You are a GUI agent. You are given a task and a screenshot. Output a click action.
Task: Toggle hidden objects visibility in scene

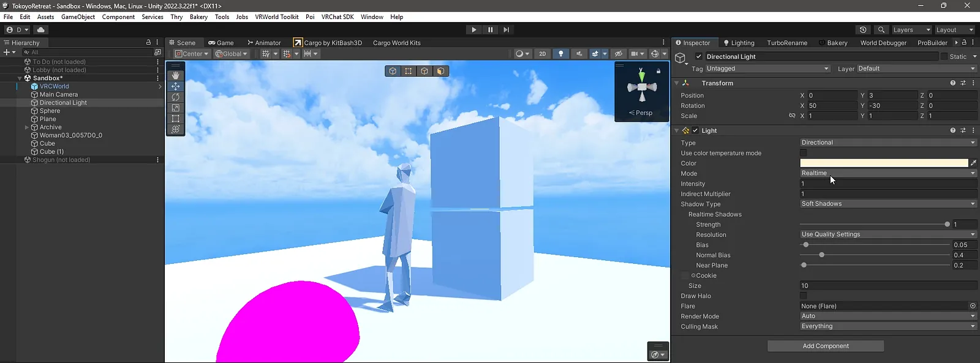coord(619,53)
